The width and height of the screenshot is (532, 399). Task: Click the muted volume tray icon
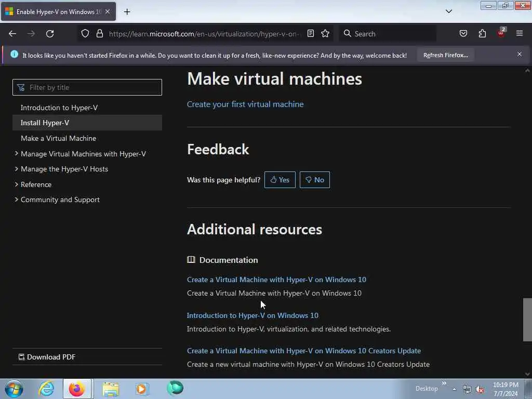[480, 390]
